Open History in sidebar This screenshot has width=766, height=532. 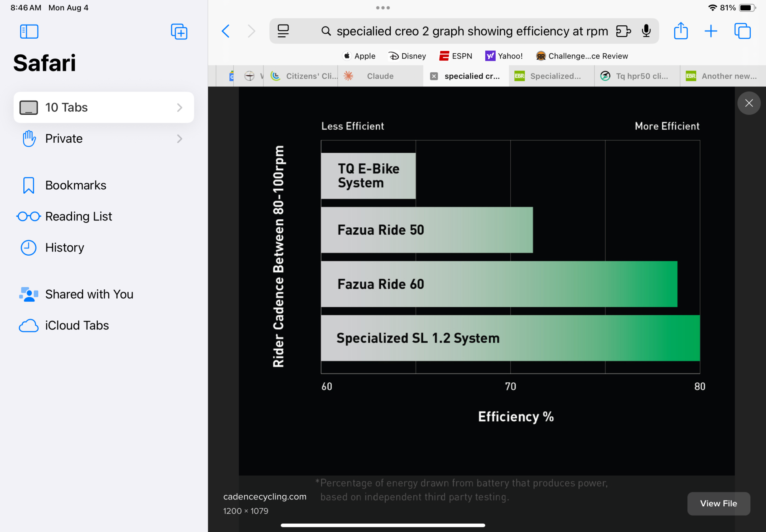[103, 248]
